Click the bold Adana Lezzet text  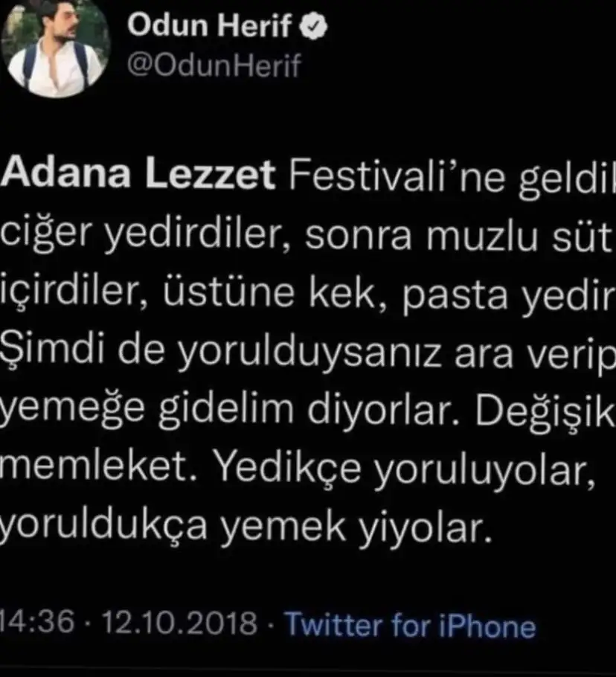[x=138, y=174]
